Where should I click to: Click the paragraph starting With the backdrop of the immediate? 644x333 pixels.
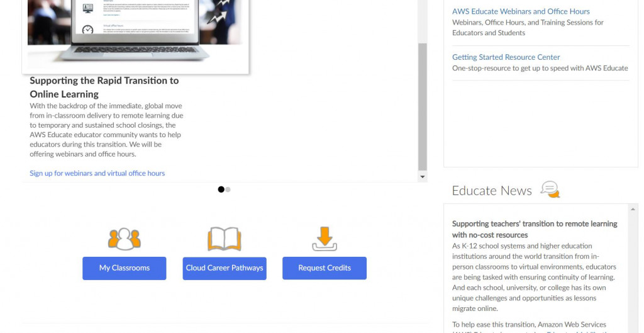tap(106, 130)
